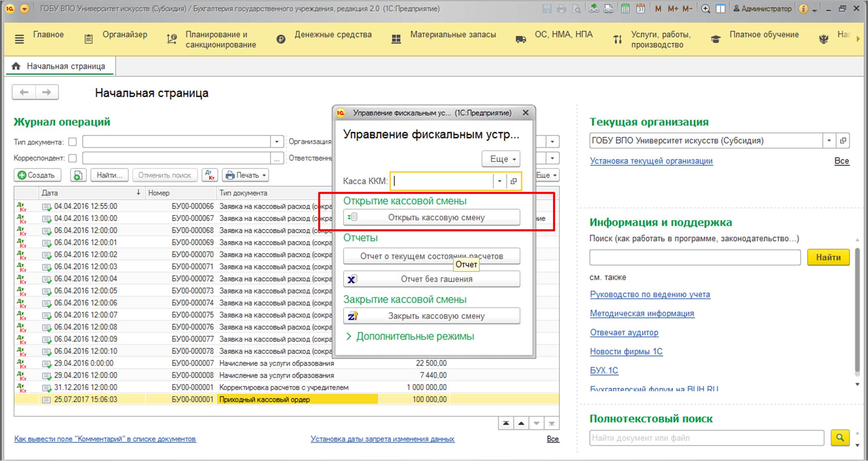The height and width of the screenshot is (461, 868).
Task: Click the yellow info icon
Action: tap(803, 9)
